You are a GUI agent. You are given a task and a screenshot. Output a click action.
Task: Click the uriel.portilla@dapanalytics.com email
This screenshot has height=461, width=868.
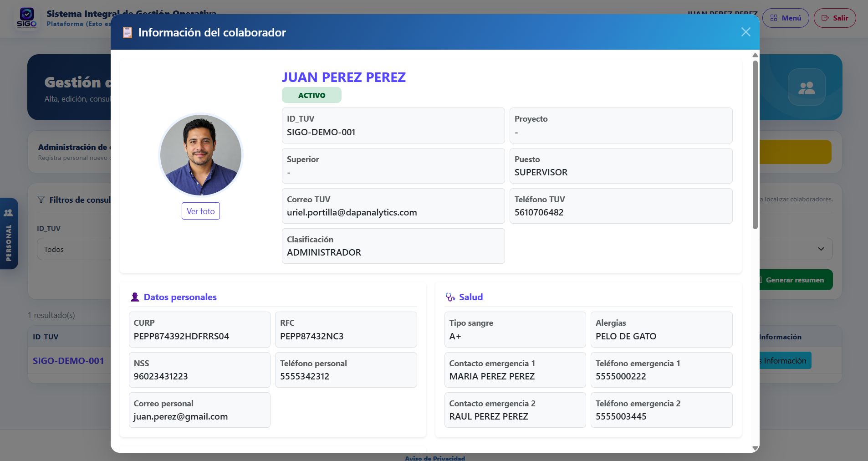352,212
